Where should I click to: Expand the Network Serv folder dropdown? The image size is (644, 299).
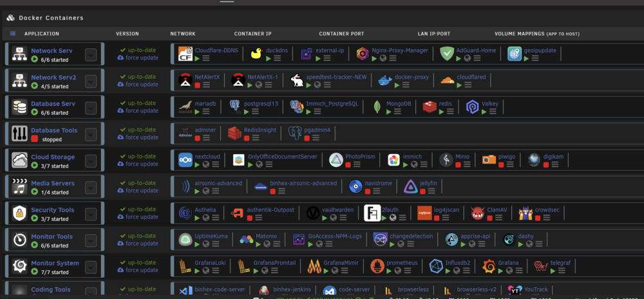pos(91,54)
